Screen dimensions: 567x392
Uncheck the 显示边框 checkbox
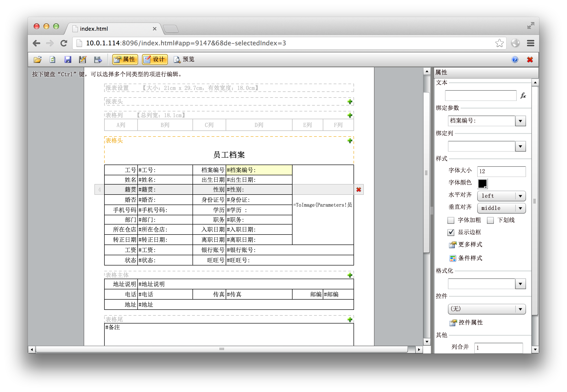point(451,232)
